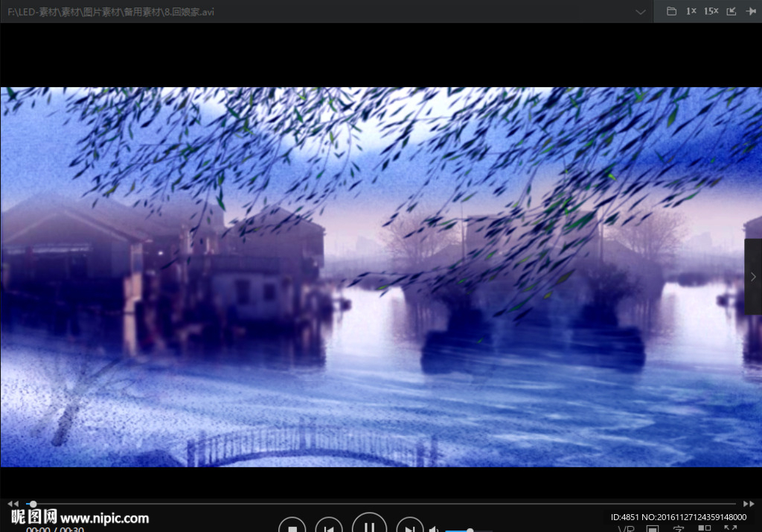The height and width of the screenshot is (532, 762).
Task: Expand the playlist side panel arrow
Action: click(x=753, y=277)
